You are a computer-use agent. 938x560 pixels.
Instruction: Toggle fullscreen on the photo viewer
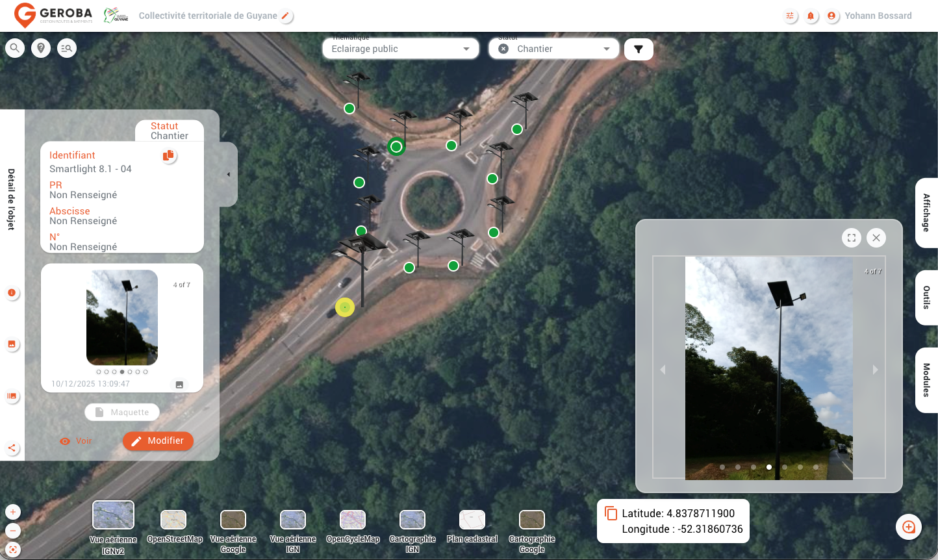852,238
